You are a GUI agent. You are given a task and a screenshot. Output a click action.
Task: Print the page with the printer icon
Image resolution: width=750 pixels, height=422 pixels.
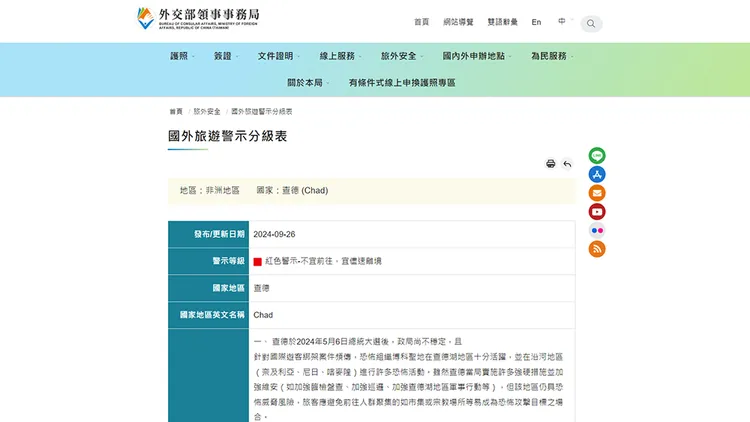pos(551,164)
